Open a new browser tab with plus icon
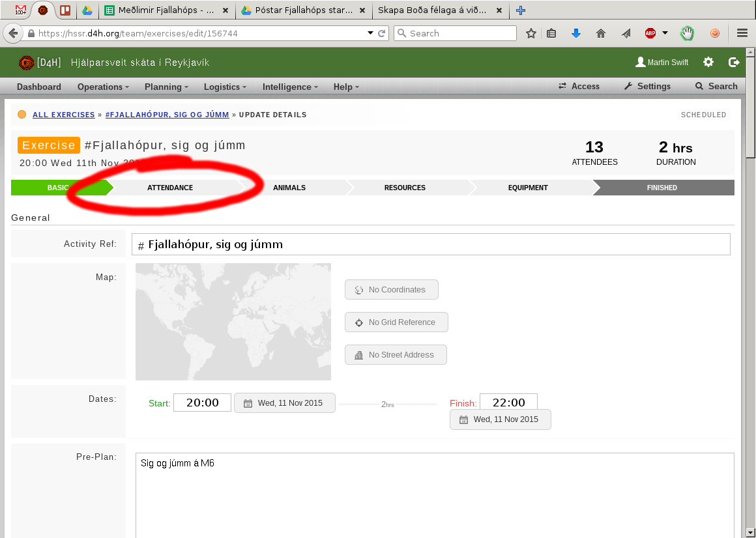756x538 pixels. 520,10
